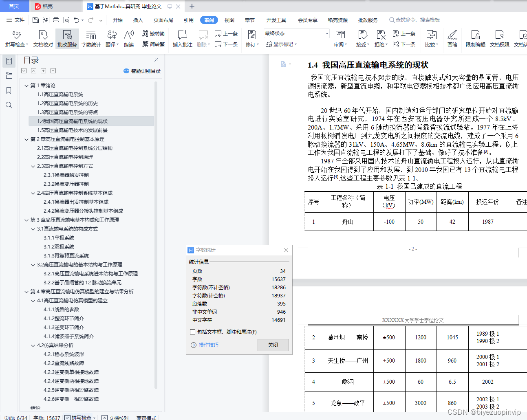Click the print icon in quick access bar
Viewport: 527px width, 420px height.
(56, 20)
